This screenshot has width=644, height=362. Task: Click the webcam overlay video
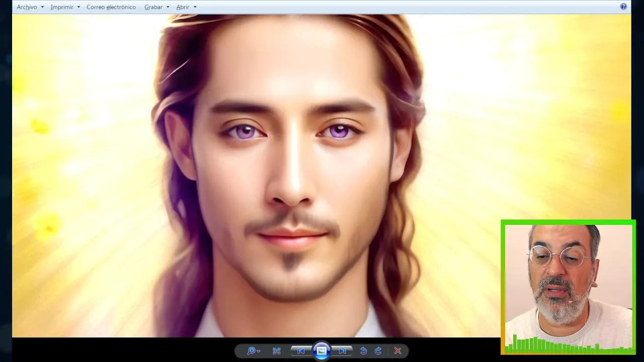pos(568,287)
